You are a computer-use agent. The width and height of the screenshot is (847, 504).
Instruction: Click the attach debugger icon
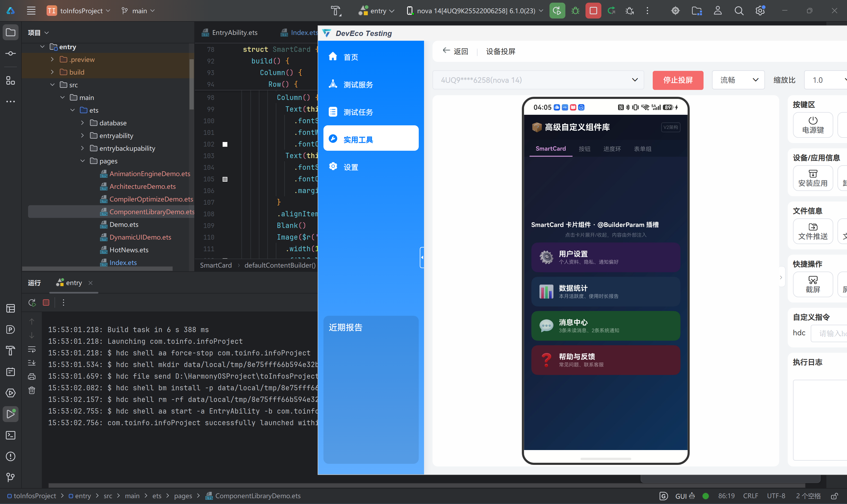point(629,11)
